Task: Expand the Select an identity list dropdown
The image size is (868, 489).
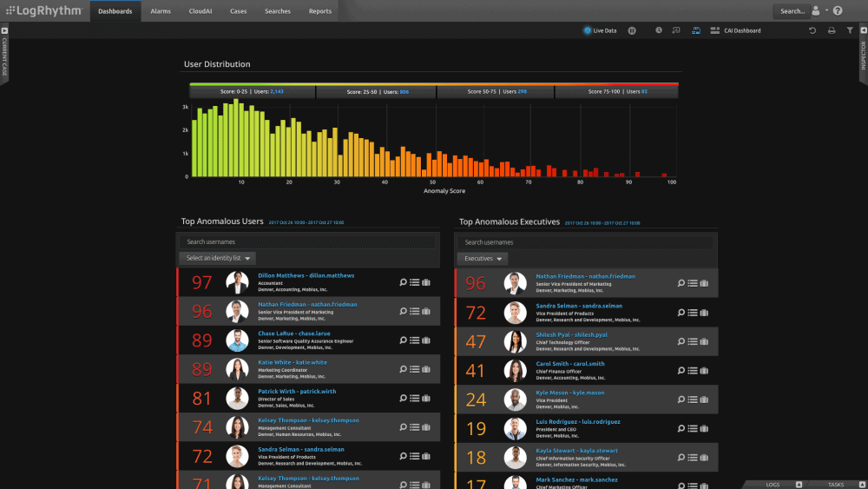Action: (x=218, y=258)
